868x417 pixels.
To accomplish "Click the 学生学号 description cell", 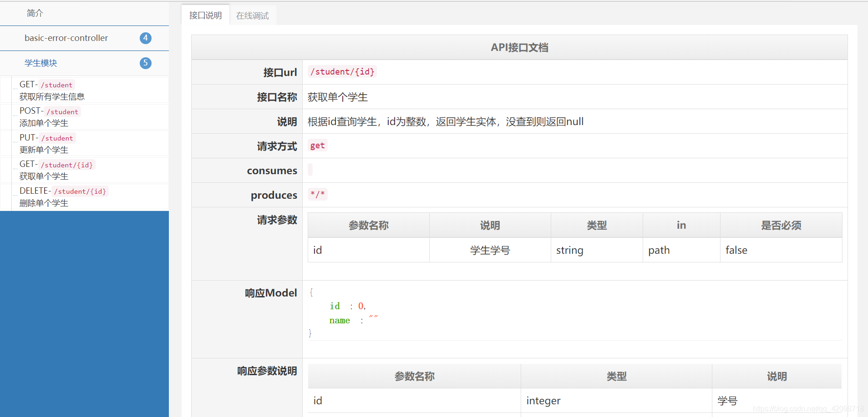I will 490,250.
